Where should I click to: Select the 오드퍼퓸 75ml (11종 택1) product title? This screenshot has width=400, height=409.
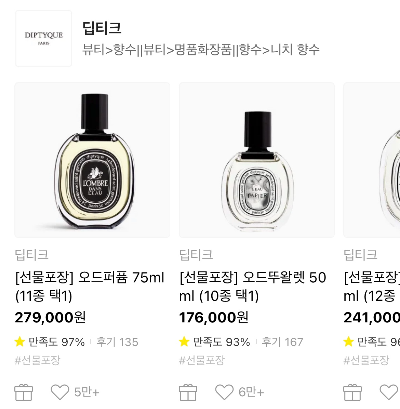[89, 286]
